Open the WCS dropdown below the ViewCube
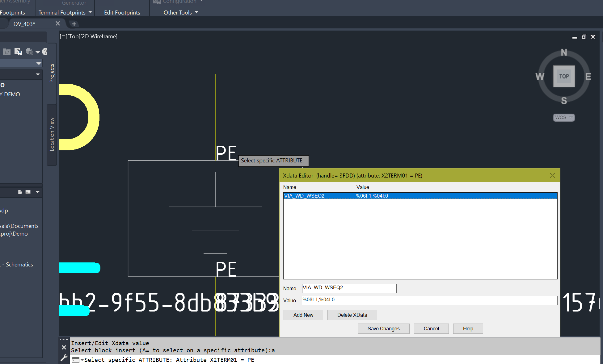This screenshot has height=364, width=603. click(x=564, y=117)
